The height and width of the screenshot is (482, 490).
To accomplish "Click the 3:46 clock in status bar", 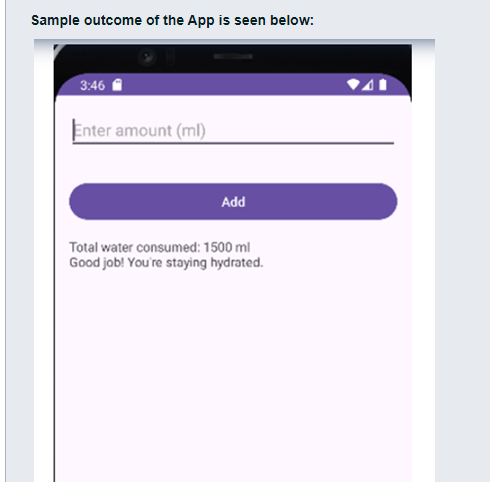I will tap(92, 86).
